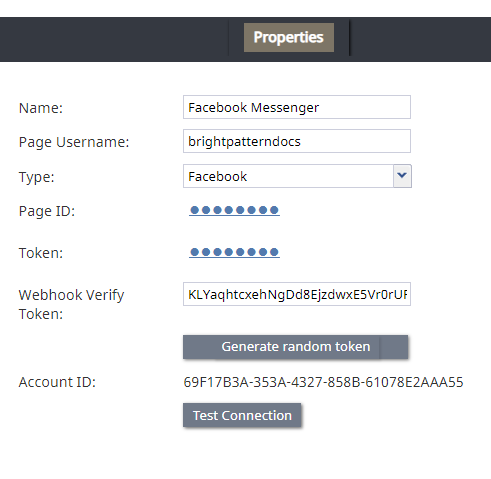Click dark header bar left of Properties
Screen dimensions: 491x479
(x=114, y=39)
